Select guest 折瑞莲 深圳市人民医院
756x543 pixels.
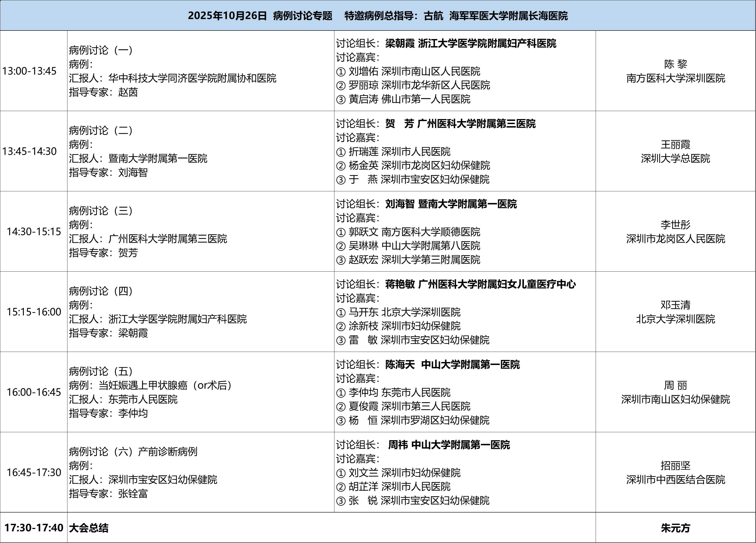(x=393, y=152)
